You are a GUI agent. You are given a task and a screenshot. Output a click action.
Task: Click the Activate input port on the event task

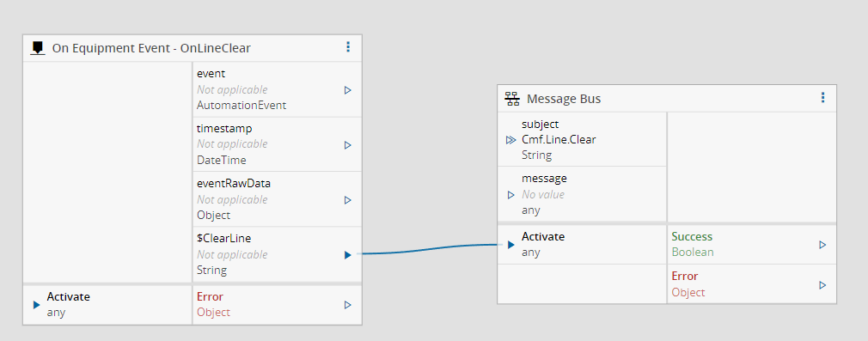point(37,305)
